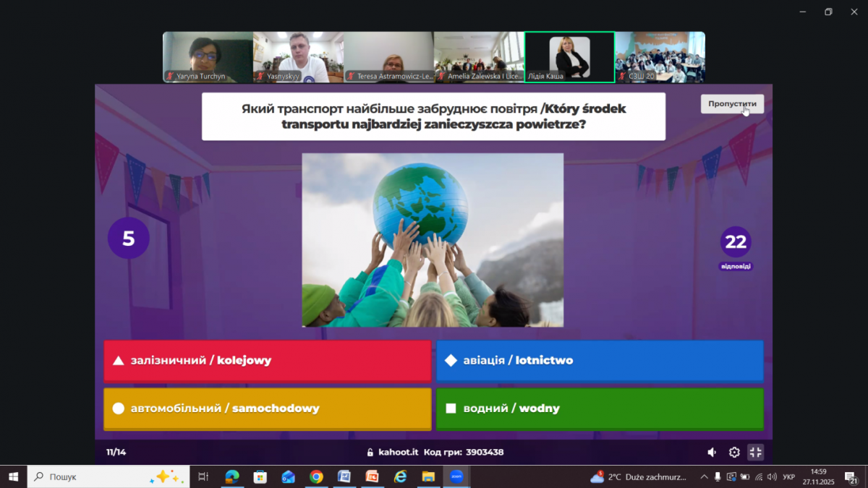The width and height of the screenshot is (868, 488).
Task: Choose blue answer авіація / lotnictwo
Action: pyautogui.click(x=600, y=360)
